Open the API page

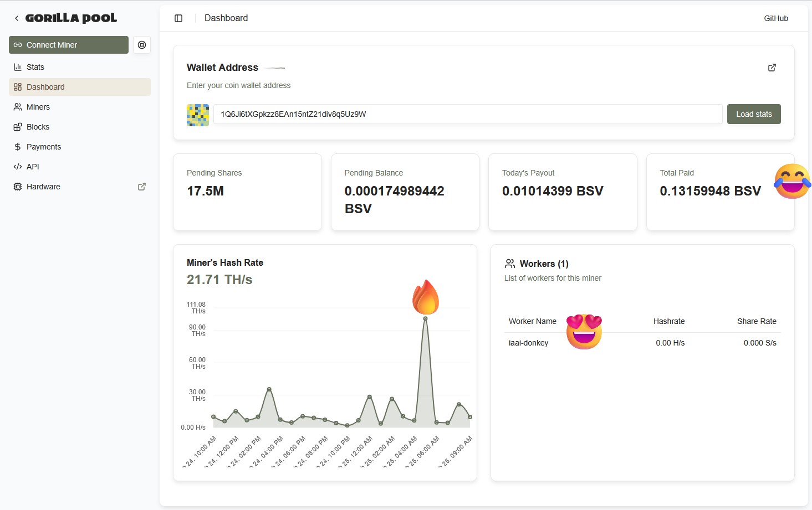[80, 167]
